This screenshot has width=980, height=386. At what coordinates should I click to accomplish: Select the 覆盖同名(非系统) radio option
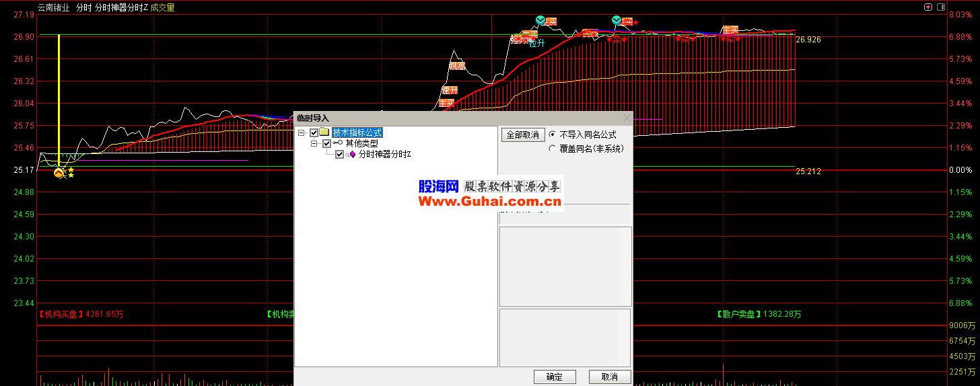(553, 149)
